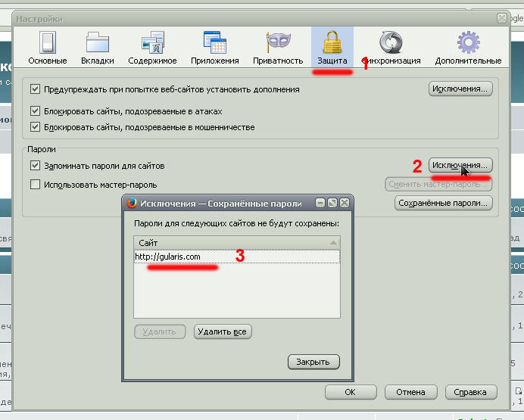Click the Сайт column header sort arrow
This screenshot has width=524, height=420.
[332, 243]
